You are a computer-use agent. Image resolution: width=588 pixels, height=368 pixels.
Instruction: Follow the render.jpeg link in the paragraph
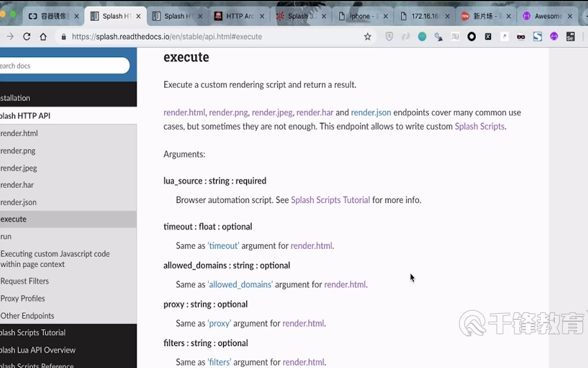coord(272,112)
